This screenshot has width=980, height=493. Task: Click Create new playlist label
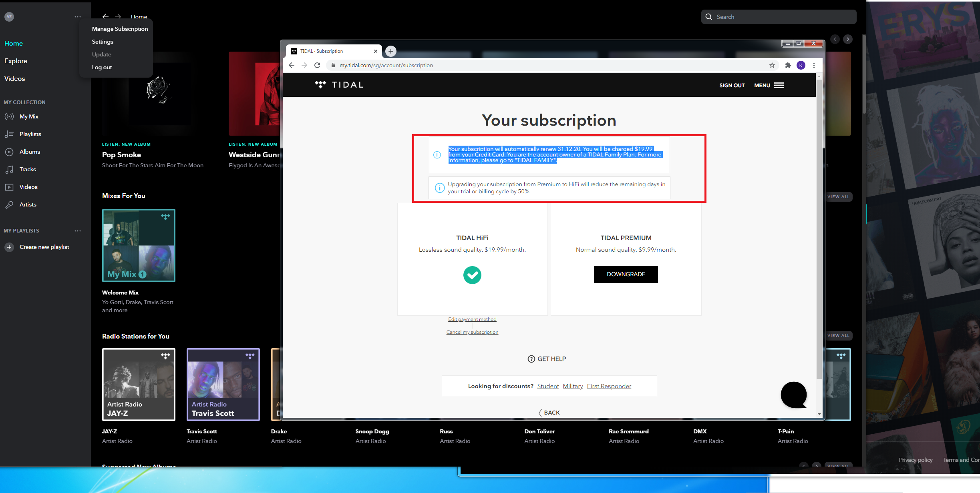(44, 247)
